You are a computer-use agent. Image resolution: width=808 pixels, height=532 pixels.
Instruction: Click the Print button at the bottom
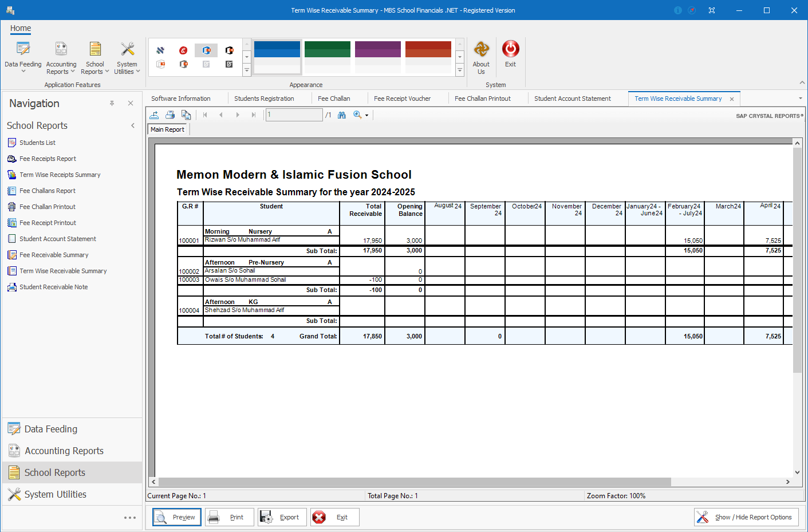pos(230,517)
